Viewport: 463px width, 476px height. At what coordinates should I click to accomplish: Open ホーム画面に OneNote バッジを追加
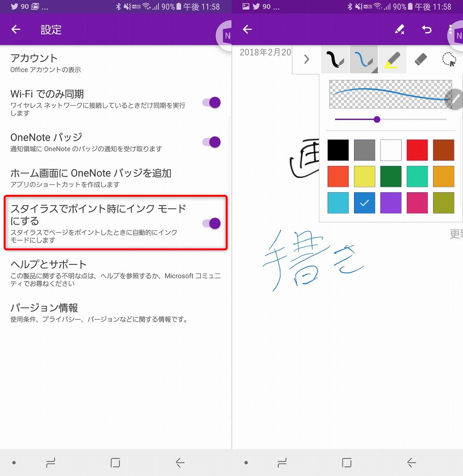pos(115,178)
